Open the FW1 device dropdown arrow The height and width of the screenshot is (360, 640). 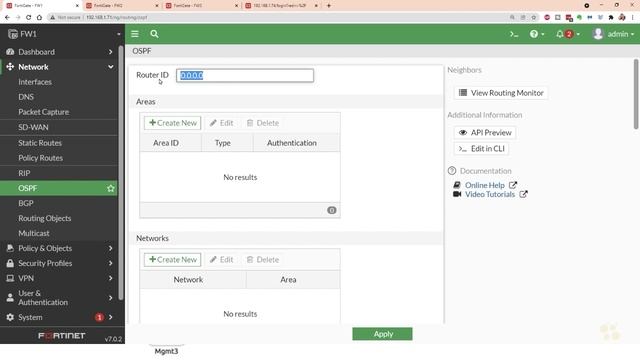point(118,34)
